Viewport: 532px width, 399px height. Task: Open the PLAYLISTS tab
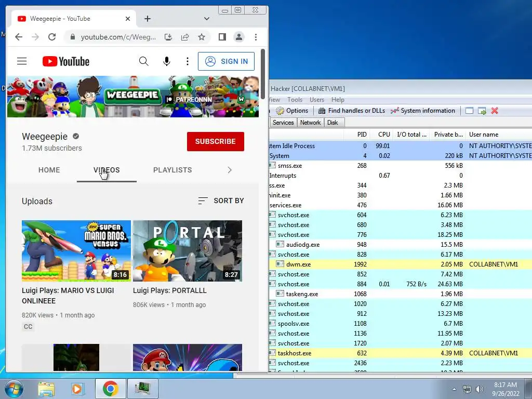tap(172, 170)
